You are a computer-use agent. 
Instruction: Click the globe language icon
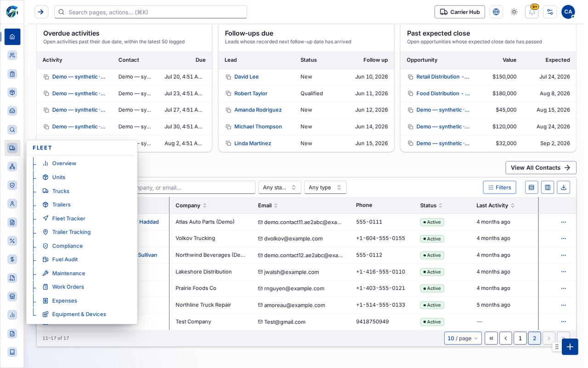(x=496, y=12)
